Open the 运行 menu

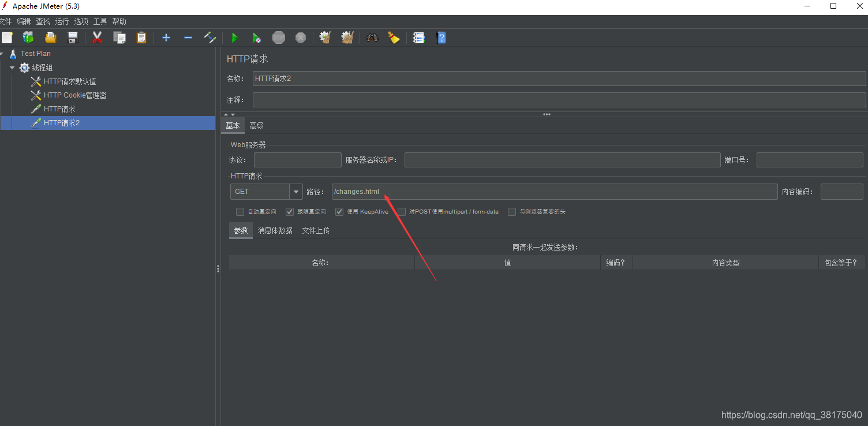[x=62, y=21]
